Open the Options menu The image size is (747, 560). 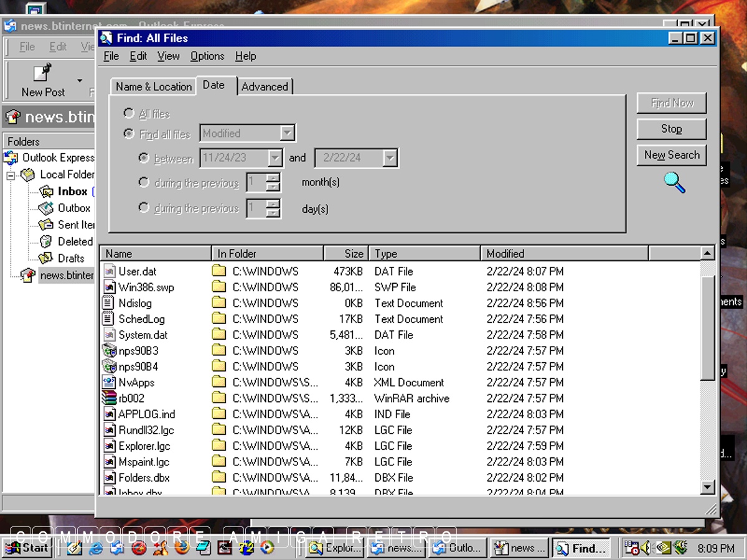[x=207, y=56]
